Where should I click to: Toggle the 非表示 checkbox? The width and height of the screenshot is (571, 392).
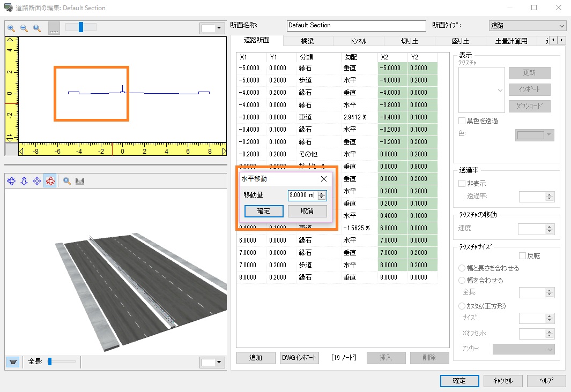click(x=462, y=183)
